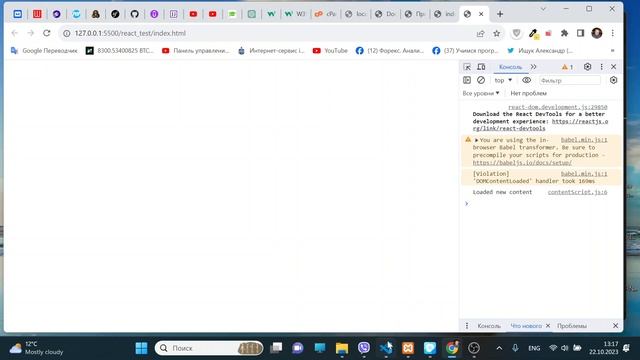
Task: Click the ENG language indicator in taskbar
Action: tap(534, 348)
